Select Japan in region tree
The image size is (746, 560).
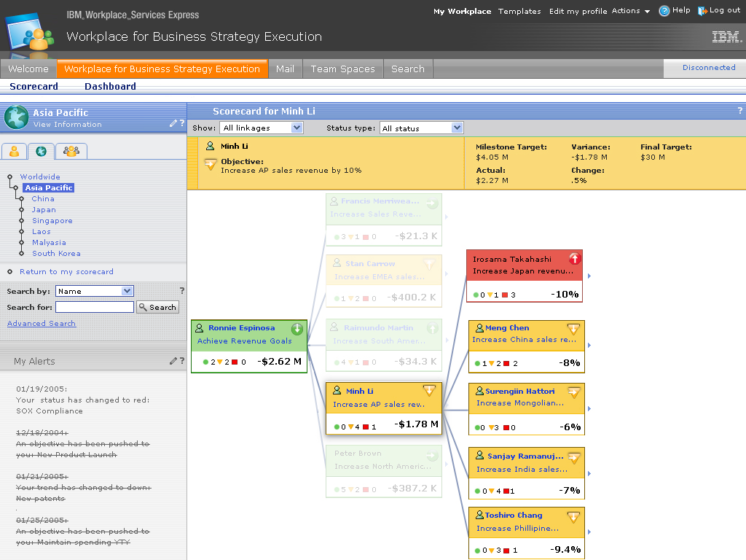(x=44, y=210)
